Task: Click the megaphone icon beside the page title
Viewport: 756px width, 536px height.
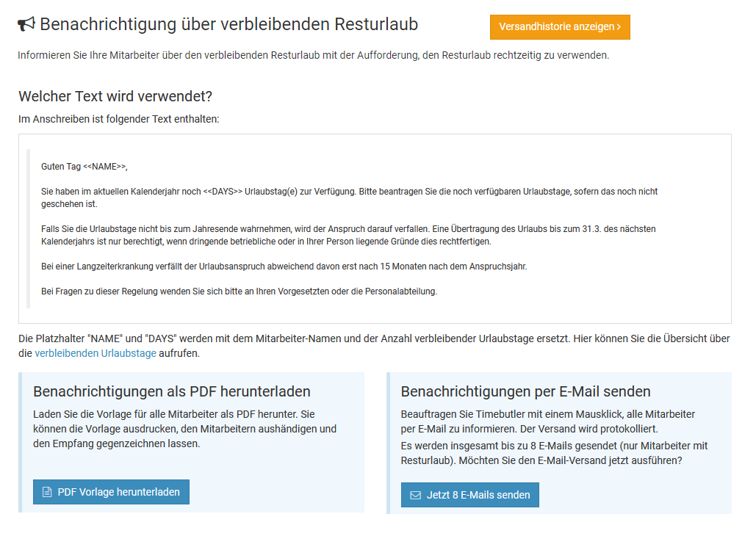Action: [x=26, y=24]
